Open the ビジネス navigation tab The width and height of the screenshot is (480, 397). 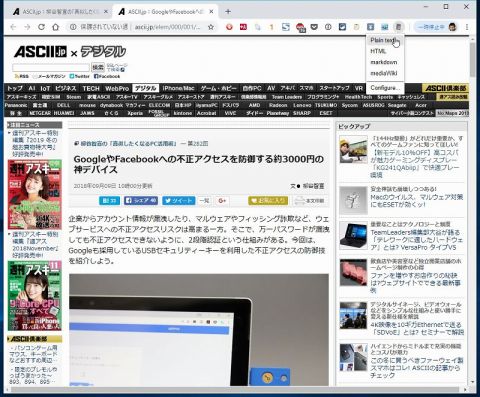coord(66,88)
